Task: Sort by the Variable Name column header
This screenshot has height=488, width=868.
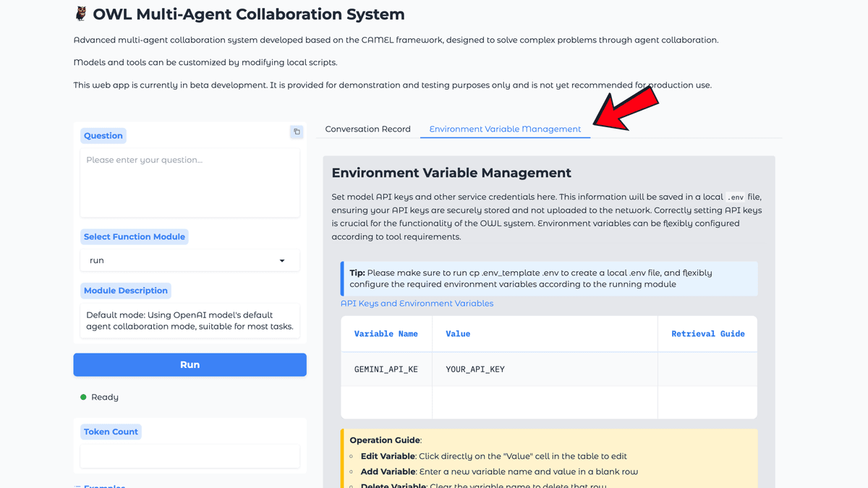Action: coord(386,334)
